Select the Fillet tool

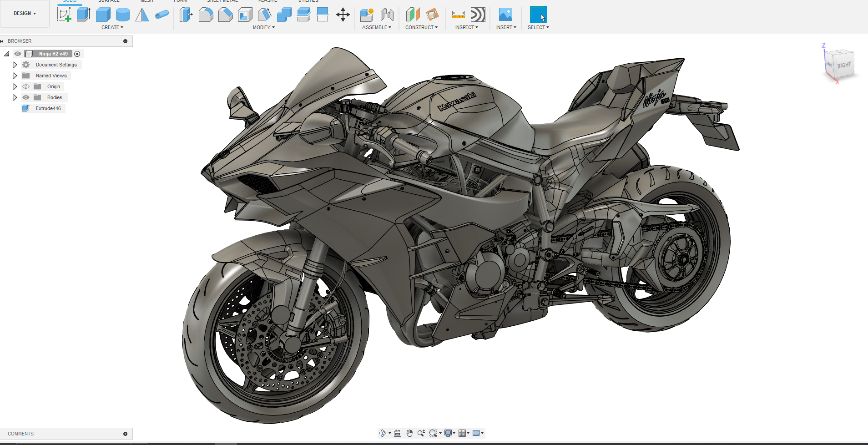point(206,15)
